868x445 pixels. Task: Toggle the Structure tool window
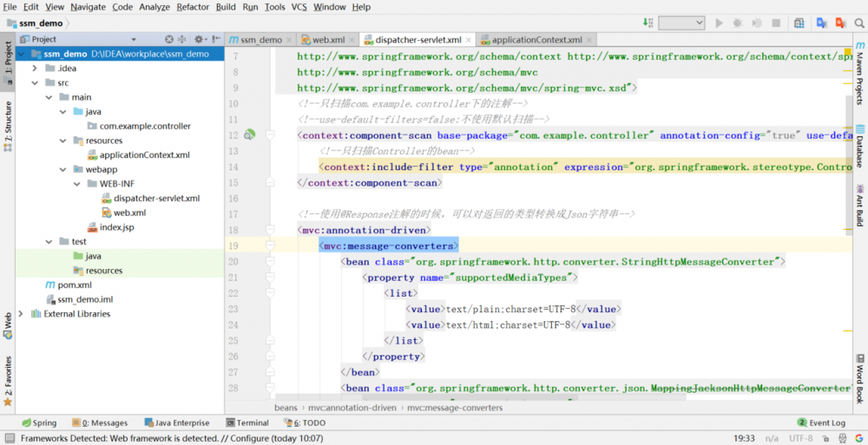click(x=8, y=126)
